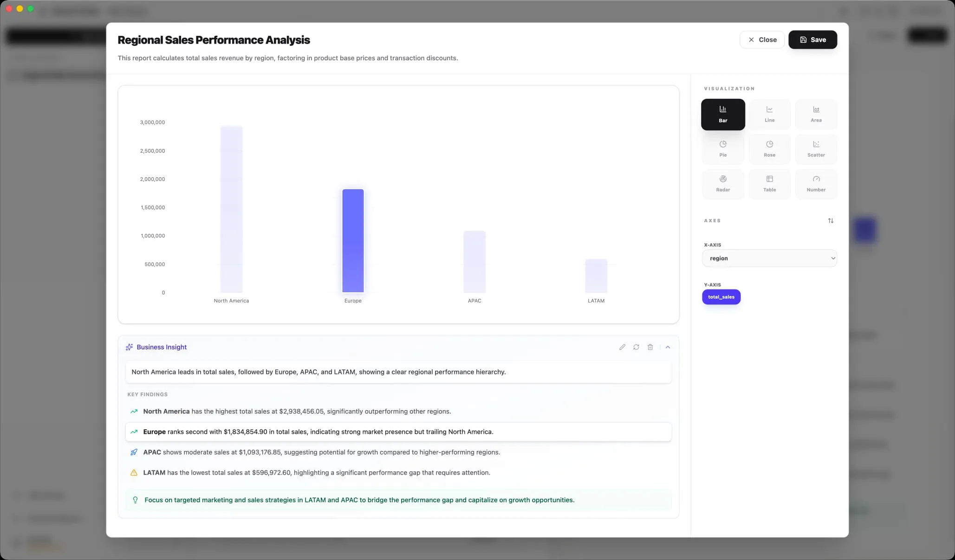Pick the Radar chart type
The height and width of the screenshot is (560, 955).
tap(723, 184)
